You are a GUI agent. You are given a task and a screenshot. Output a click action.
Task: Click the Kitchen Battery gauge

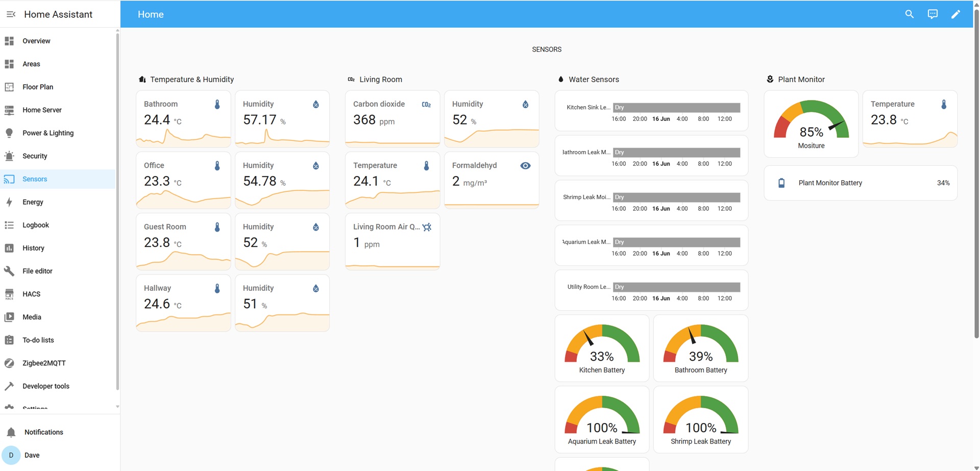coord(602,348)
